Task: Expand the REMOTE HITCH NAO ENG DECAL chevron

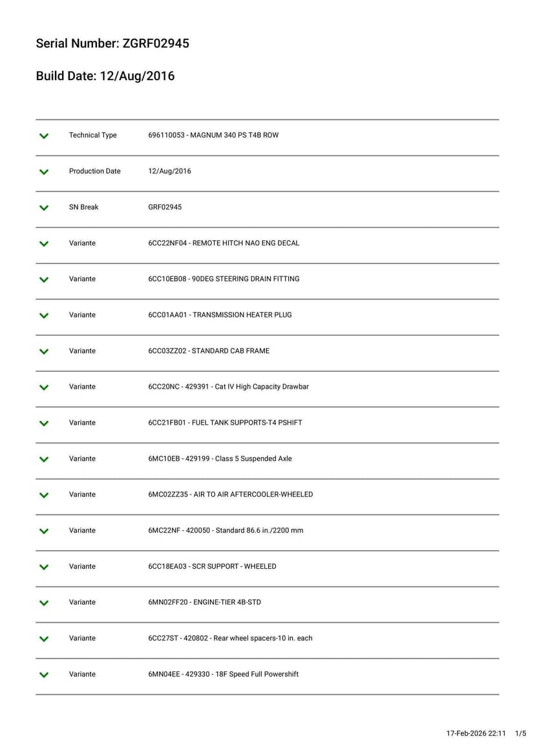Action: click(44, 243)
